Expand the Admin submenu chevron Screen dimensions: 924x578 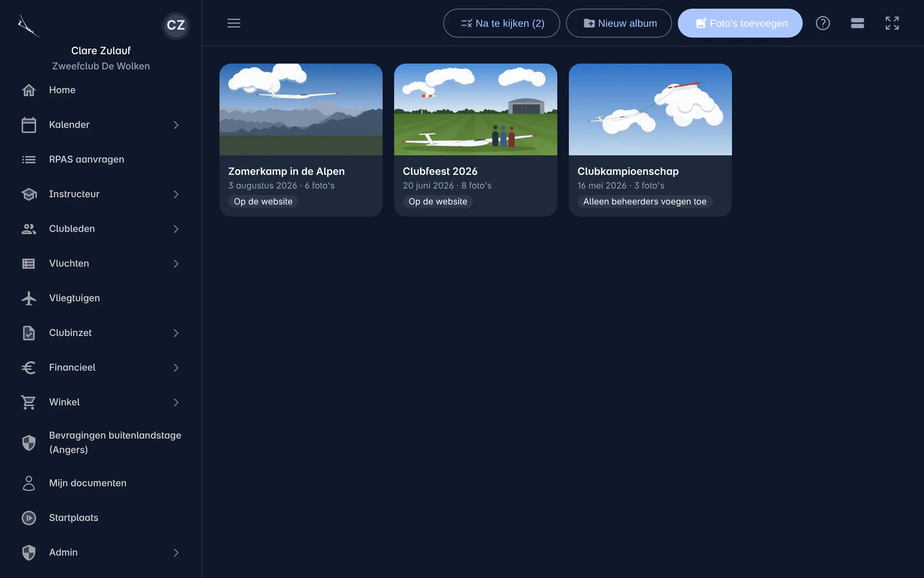(x=176, y=553)
